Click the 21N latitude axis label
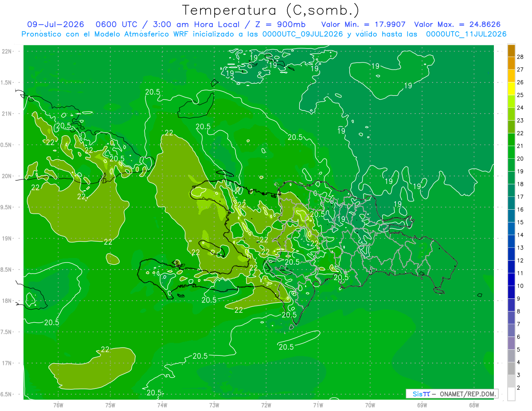 tap(7, 114)
